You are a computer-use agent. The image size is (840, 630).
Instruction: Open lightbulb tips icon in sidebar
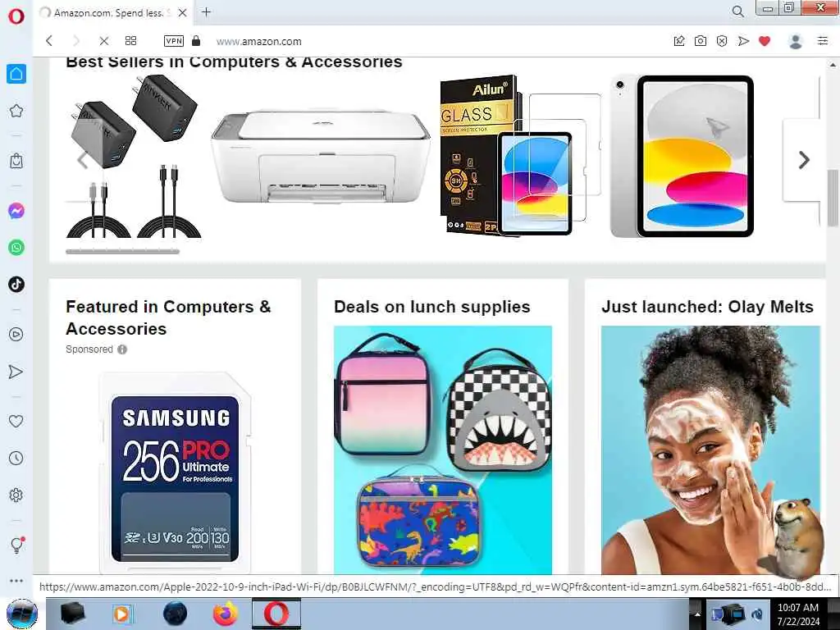click(x=16, y=545)
